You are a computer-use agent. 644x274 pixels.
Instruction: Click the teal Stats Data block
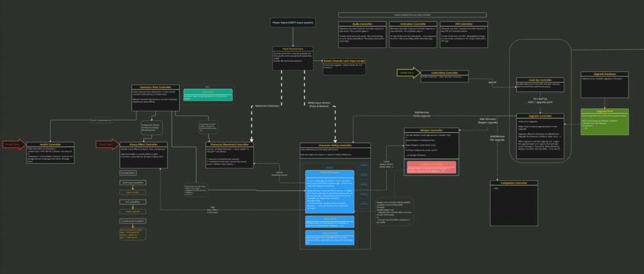coord(208,94)
